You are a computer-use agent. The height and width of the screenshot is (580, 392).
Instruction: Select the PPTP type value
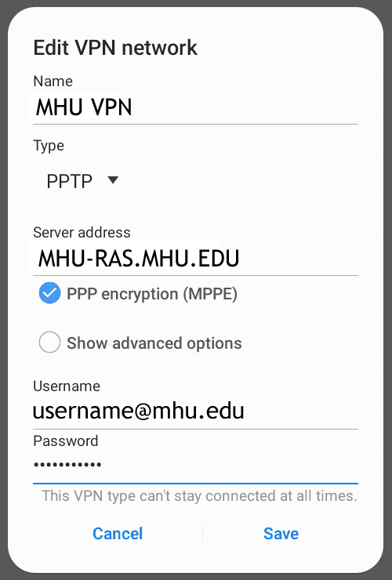(70, 181)
